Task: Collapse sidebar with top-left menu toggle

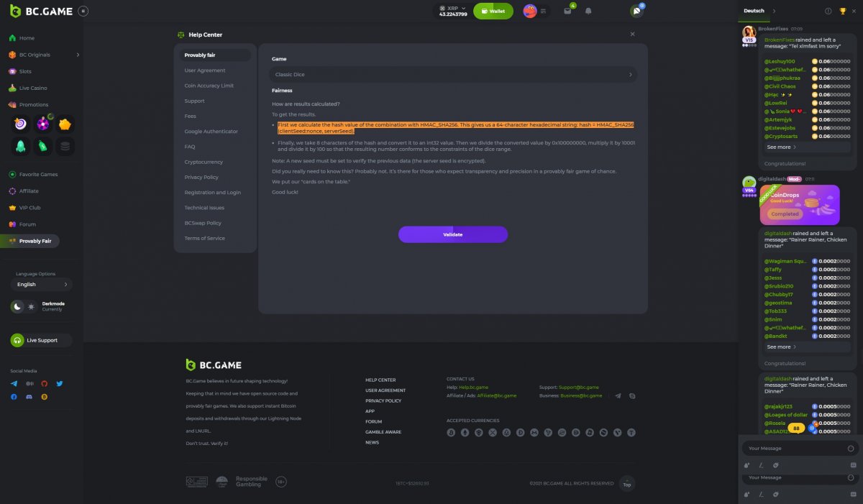Action: (83, 12)
